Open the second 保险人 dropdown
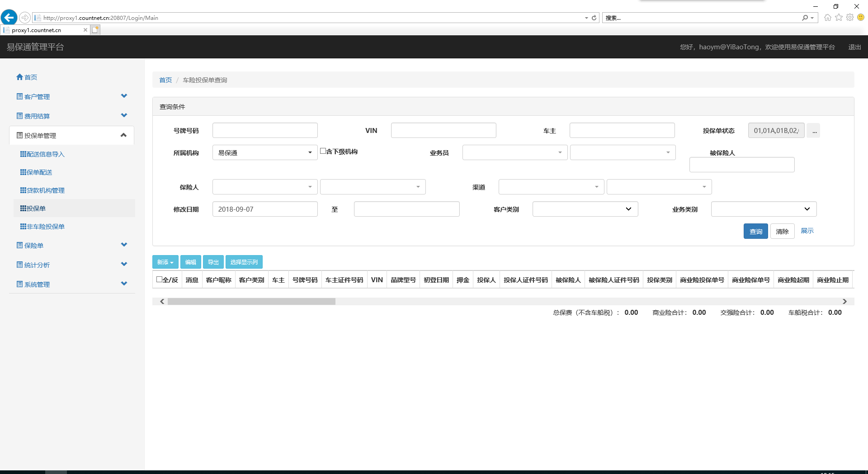This screenshot has width=868, height=474. click(x=373, y=187)
